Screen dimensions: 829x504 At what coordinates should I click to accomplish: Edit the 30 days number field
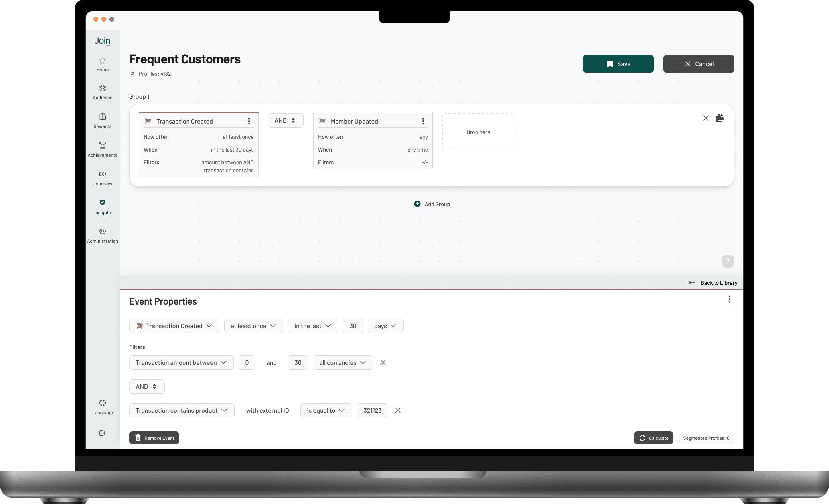353,326
